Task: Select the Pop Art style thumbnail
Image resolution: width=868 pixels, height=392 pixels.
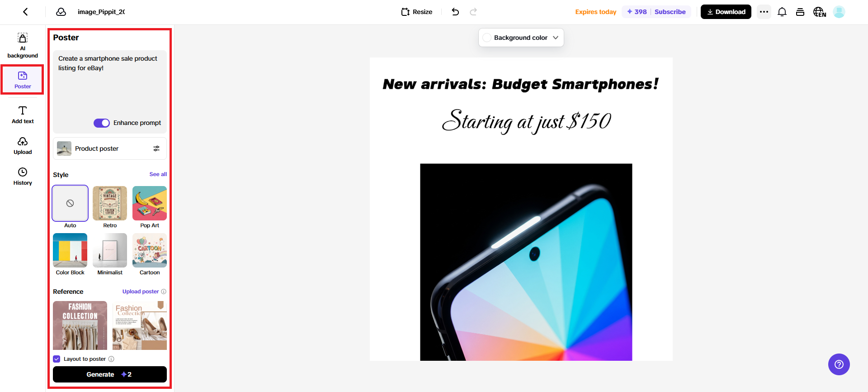Action: point(150,203)
